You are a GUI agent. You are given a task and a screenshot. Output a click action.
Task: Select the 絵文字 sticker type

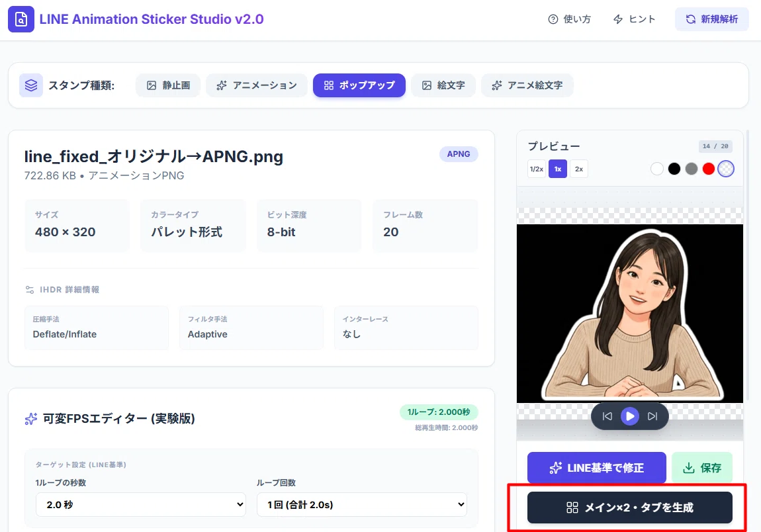443,85
